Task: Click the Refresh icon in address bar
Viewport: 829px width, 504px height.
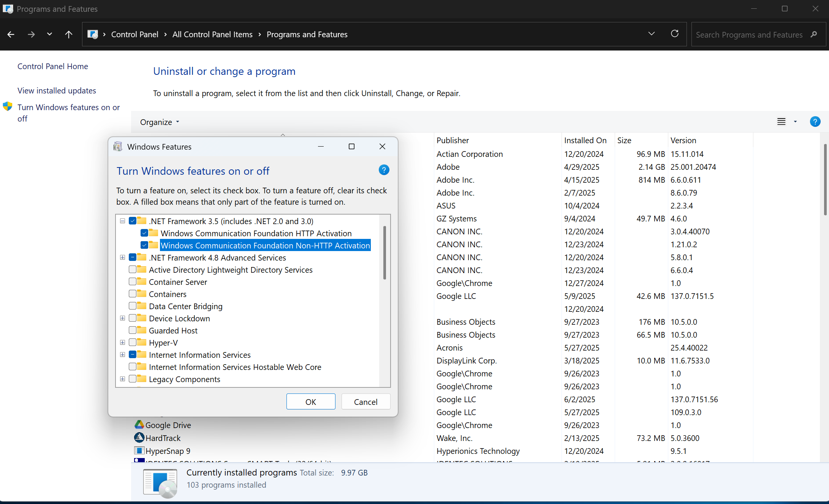Action: (x=675, y=34)
